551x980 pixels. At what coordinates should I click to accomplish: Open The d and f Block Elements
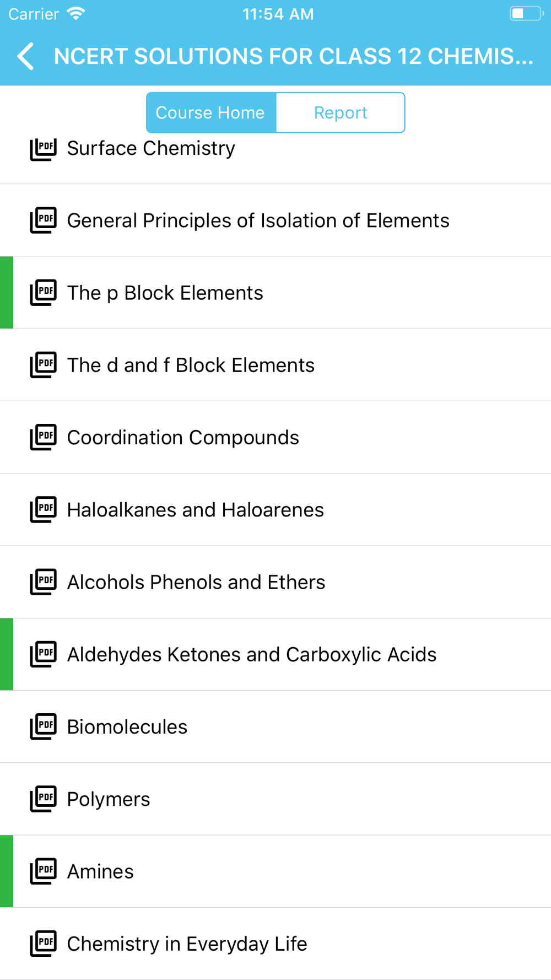[275, 365]
